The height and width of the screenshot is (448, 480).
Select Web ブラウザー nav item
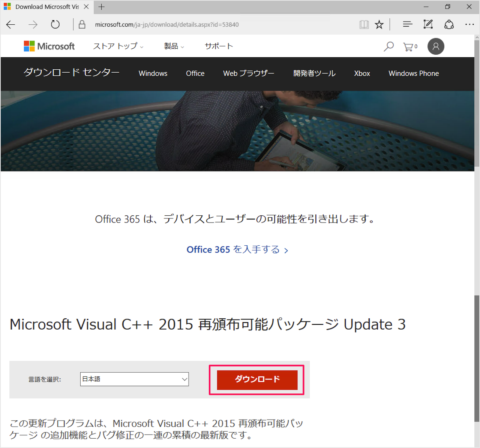pos(249,73)
